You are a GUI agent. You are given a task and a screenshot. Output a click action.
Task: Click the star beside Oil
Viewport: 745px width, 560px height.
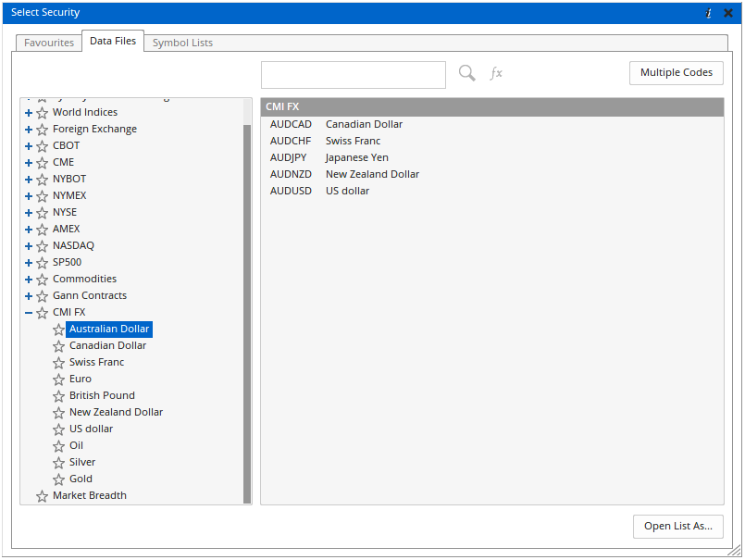click(x=59, y=446)
